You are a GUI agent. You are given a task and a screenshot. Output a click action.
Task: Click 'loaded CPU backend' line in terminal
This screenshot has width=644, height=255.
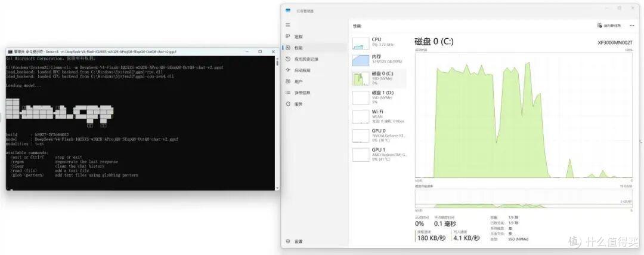[x=90, y=76]
